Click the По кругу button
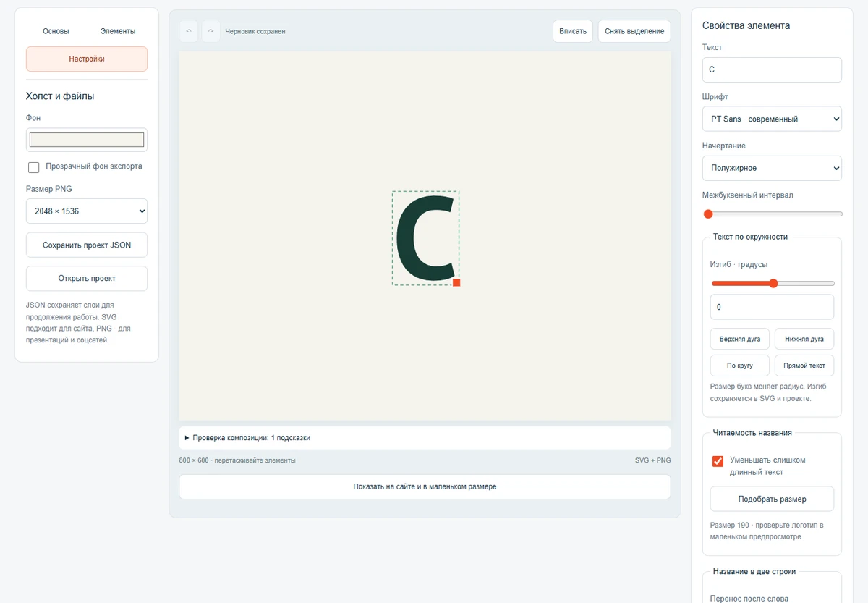 click(740, 366)
